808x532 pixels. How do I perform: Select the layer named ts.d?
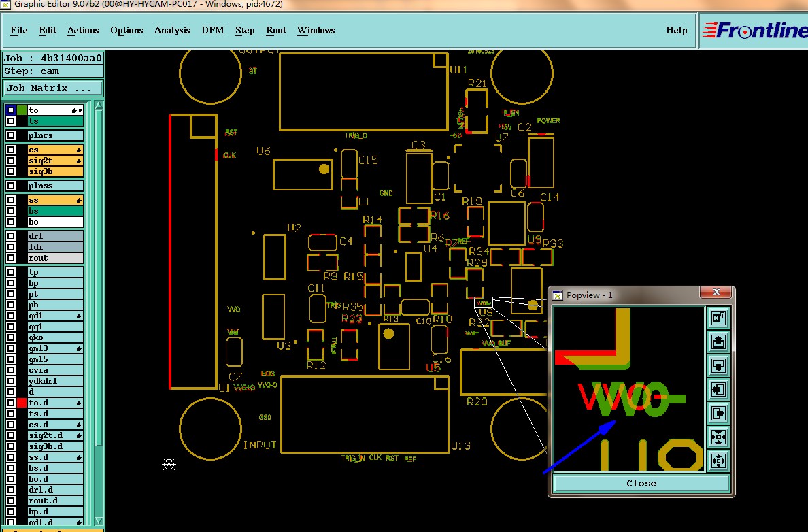55,414
